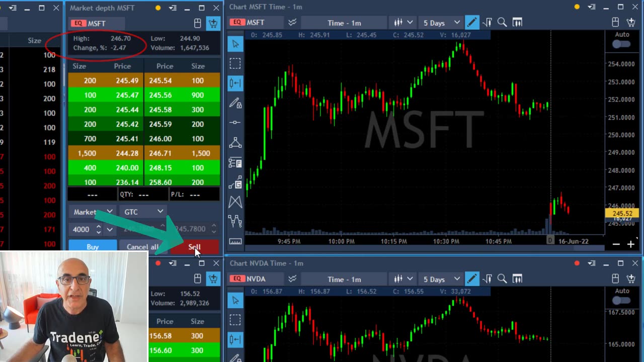Click ask price 156.58 in NVDA market depth
644x362 pixels.
point(160,336)
